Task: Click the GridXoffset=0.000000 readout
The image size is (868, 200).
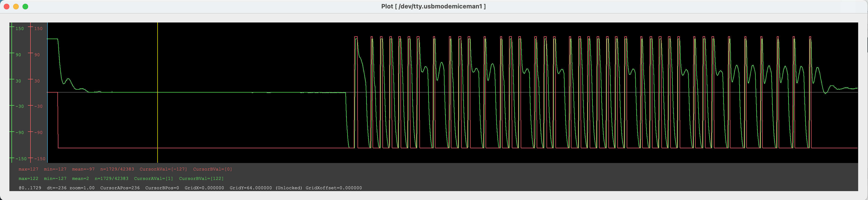Action: tap(334, 188)
